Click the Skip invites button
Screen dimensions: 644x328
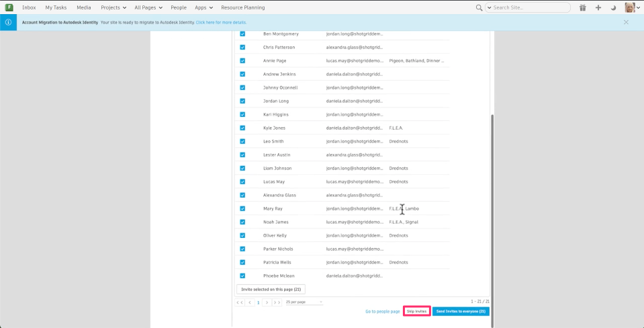click(417, 312)
